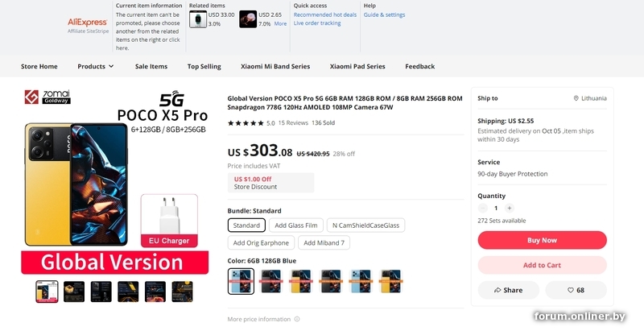
Task: Pick the third color swatch, yellow phone
Action: (x=302, y=280)
